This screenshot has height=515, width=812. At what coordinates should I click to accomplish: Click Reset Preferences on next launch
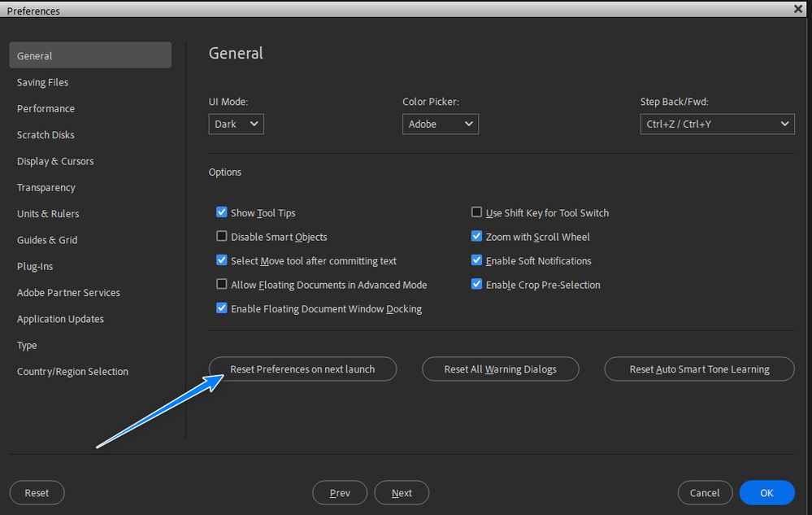point(302,369)
